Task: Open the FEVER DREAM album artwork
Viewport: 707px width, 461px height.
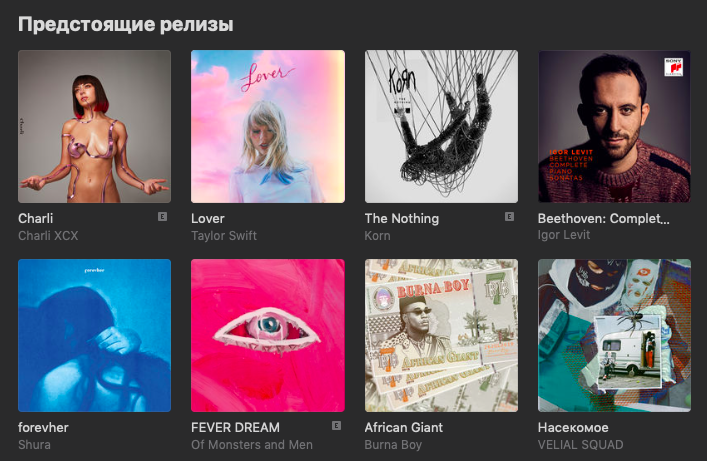Action: coord(268,335)
